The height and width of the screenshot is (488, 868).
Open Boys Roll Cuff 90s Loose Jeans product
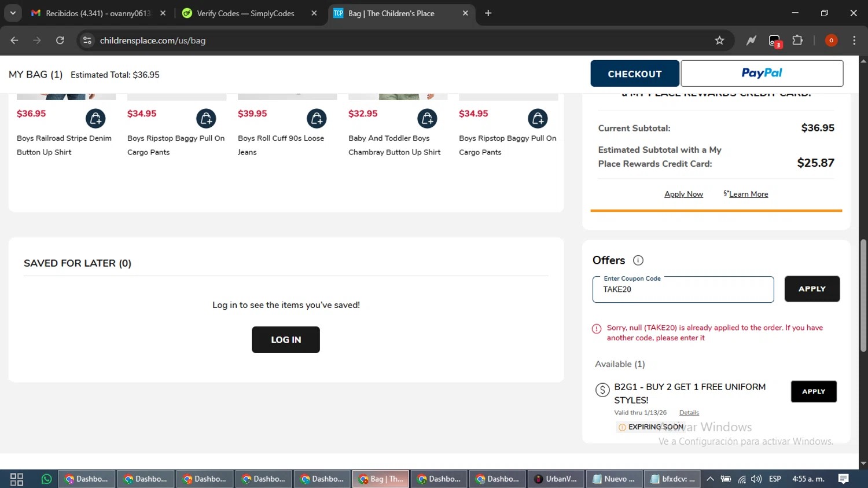tap(281, 145)
